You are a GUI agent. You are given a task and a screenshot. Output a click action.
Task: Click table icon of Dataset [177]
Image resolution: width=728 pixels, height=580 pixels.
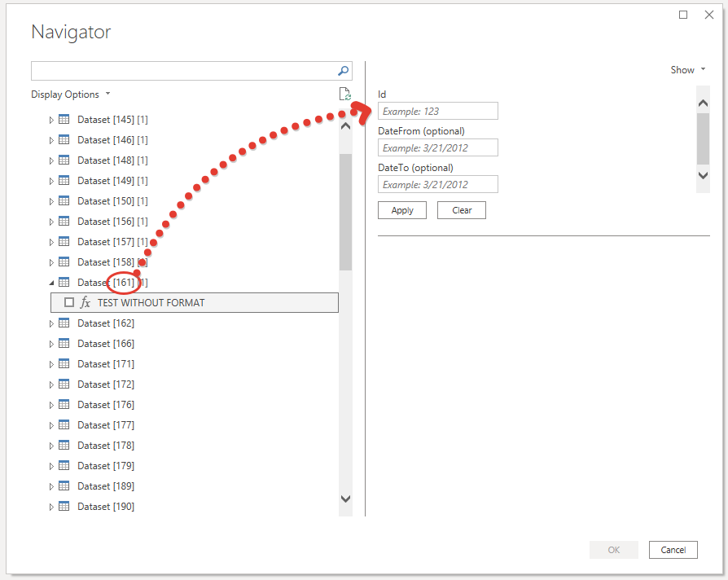click(x=64, y=425)
